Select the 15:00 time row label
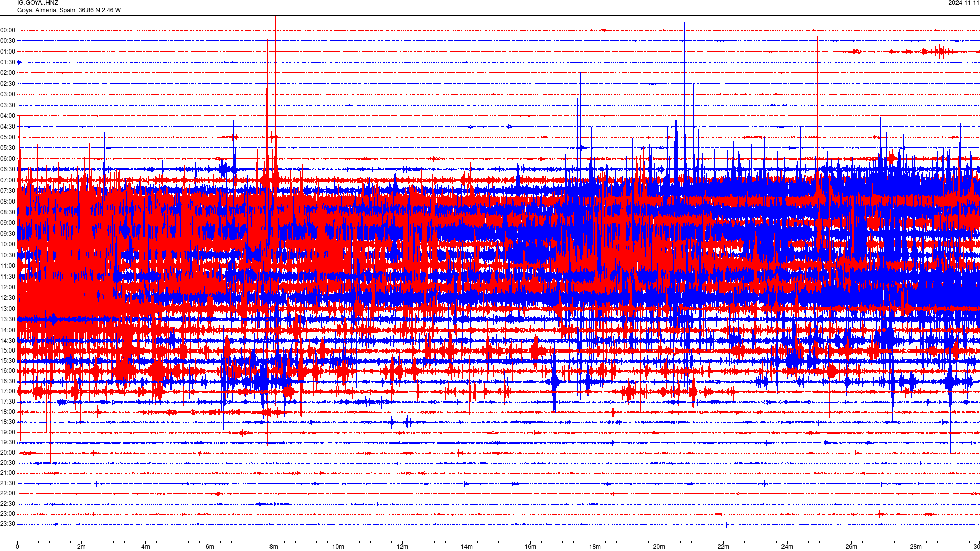Screen dimensions: 980x551 tap(8, 350)
